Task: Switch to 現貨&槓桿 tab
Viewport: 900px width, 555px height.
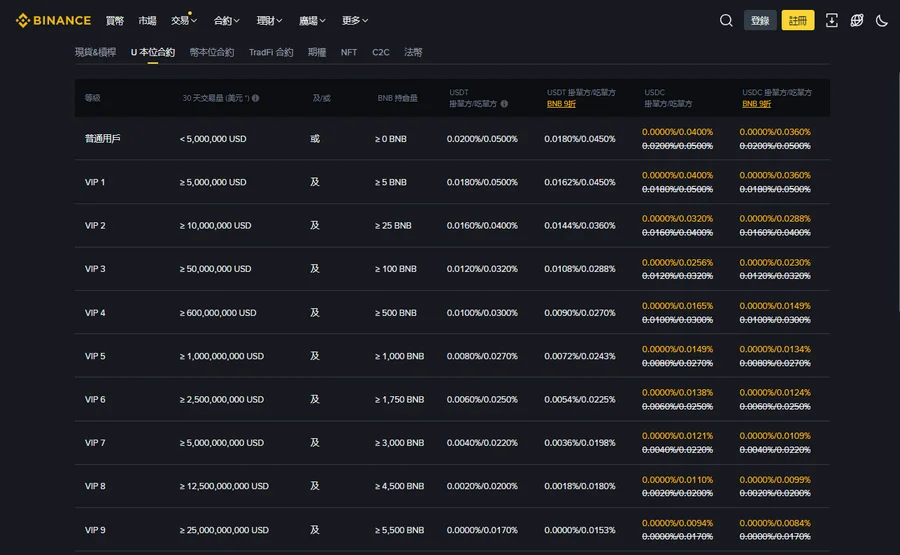Action: point(95,52)
